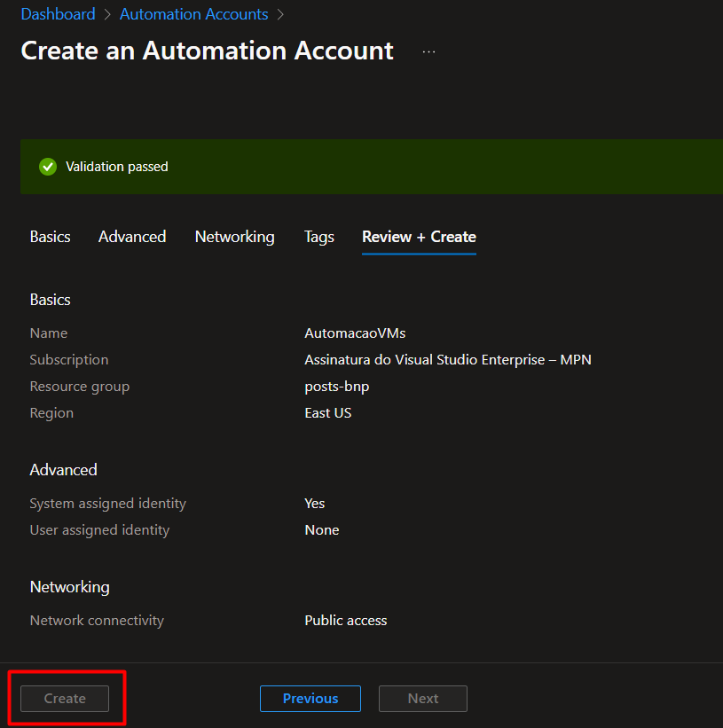The height and width of the screenshot is (728, 723).
Task: Click the East US region value
Action: [x=327, y=413]
